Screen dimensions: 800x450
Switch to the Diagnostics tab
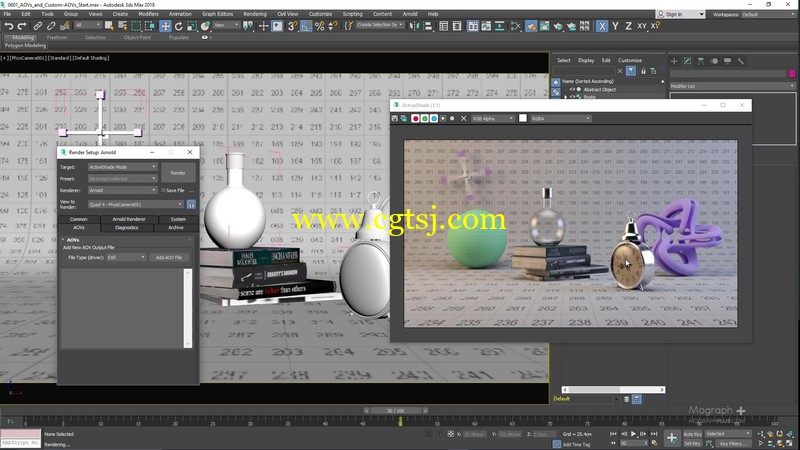[127, 228]
